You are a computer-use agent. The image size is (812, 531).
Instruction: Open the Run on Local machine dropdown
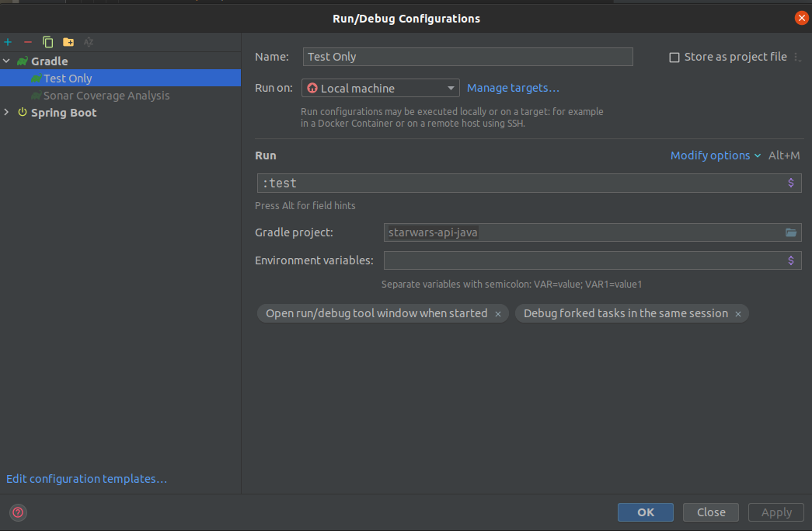(381, 88)
